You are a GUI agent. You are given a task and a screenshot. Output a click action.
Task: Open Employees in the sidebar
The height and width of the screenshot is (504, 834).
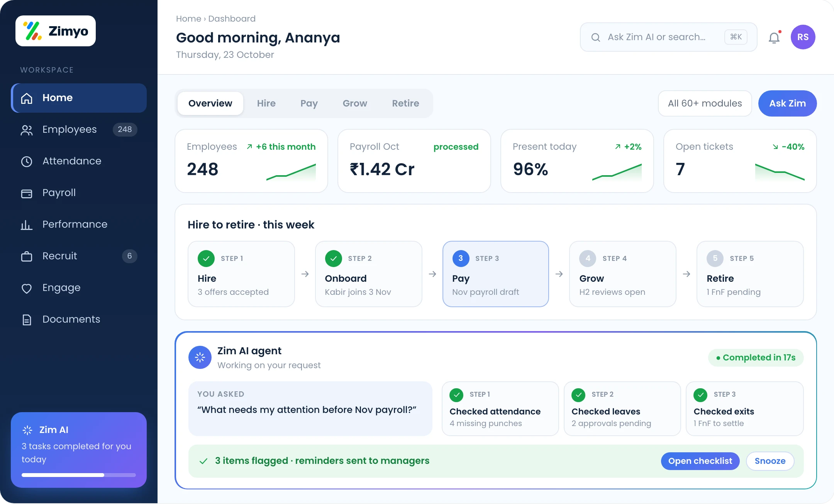pos(79,130)
